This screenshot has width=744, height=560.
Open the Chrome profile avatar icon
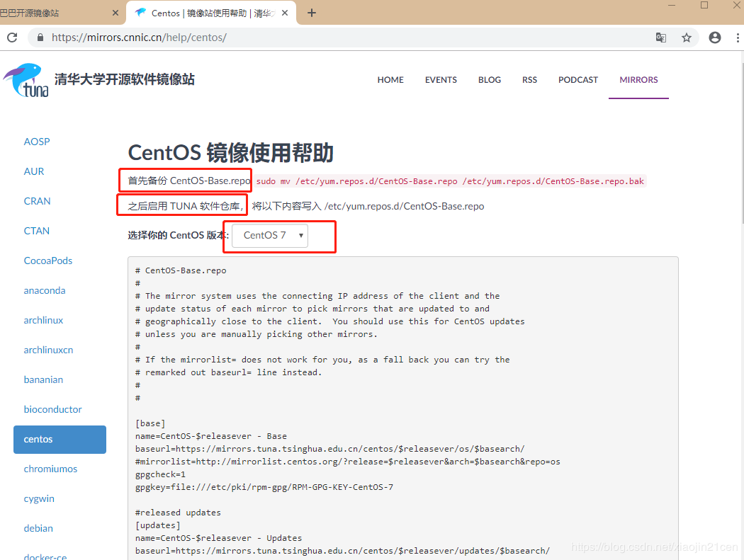click(x=714, y=38)
